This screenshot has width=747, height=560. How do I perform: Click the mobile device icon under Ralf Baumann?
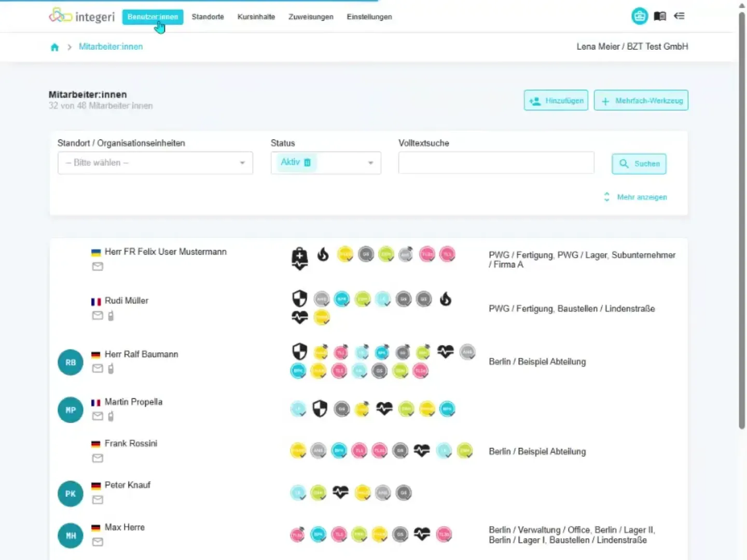tap(110, 369)
